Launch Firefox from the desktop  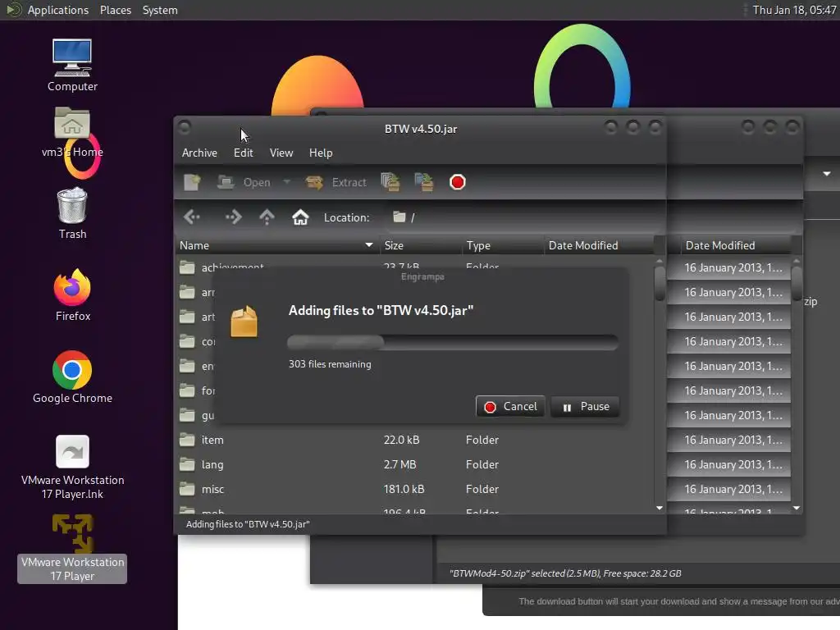pyautogui.click(x=72, y=294)
